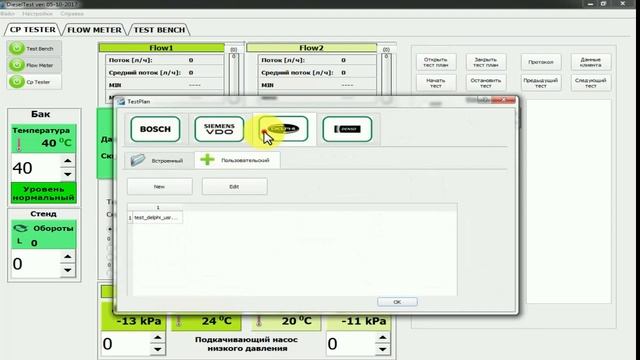Increase value beside -13 kPa with up arrow
Screen dimensions: 640x360
(158, 338)
